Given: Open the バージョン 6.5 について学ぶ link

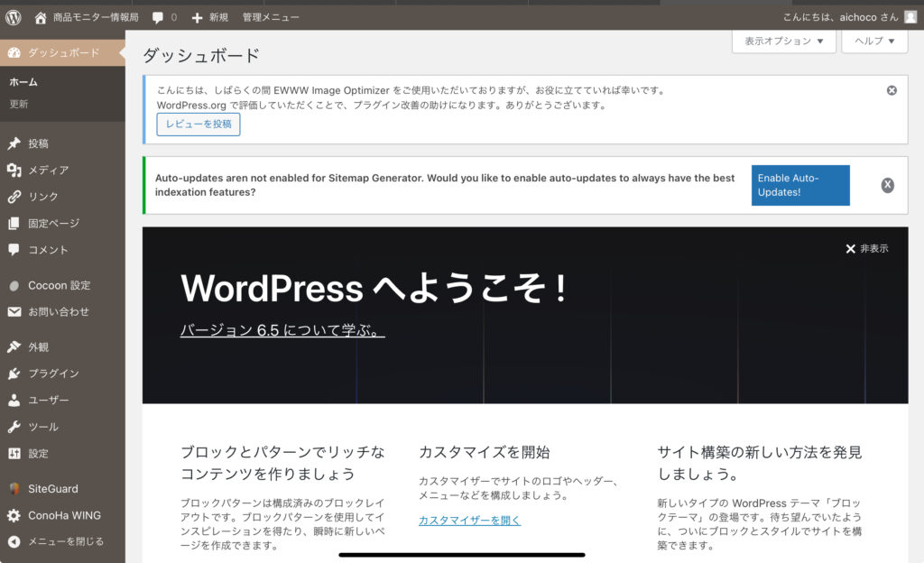Looking at the screenshot, I should click(282, 330).
